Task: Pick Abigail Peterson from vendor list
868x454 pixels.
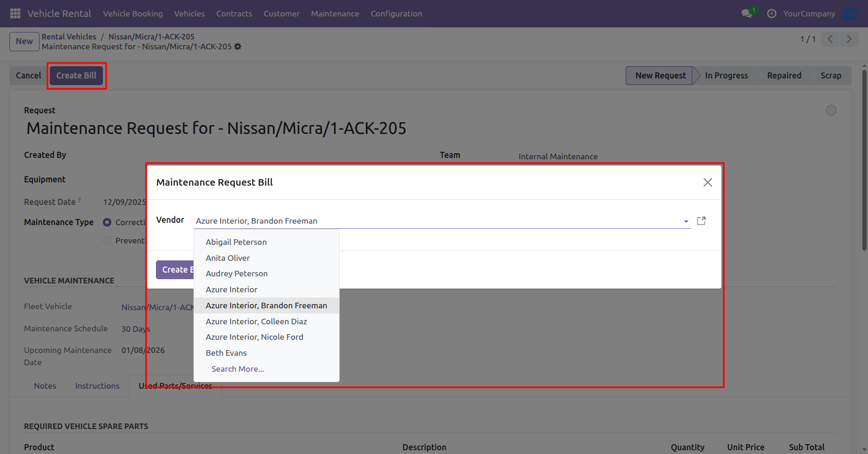Action: pyautogui.click(x=236, y=242)
